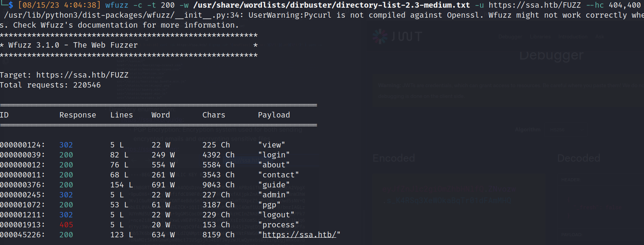This screenshot has width=644, height=245.
Task: Click the Response column header
Action: coord(78,115)
